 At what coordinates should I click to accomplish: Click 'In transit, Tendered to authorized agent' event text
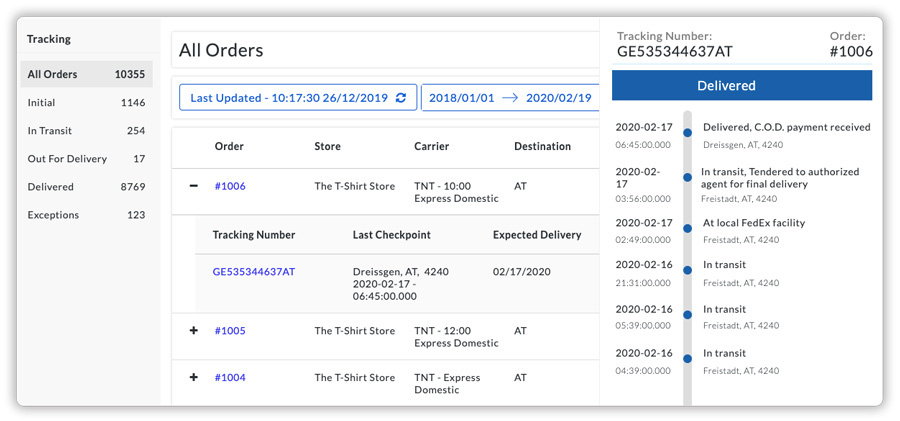click(x=780, y=178)
